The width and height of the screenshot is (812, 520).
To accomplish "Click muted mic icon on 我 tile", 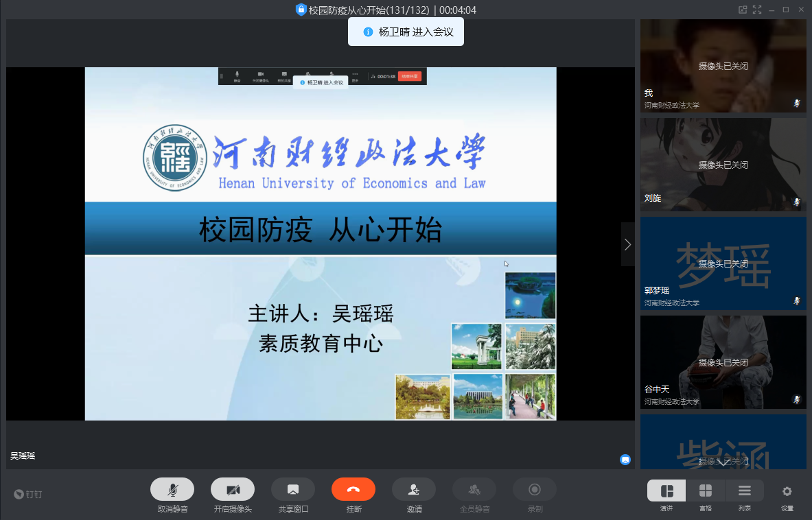I will [x=797, y=103].
